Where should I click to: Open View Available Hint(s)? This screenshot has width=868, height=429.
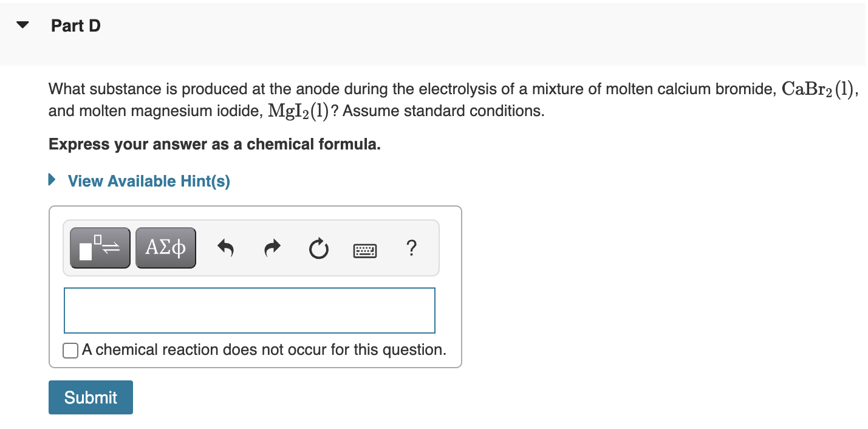point(148,180)
